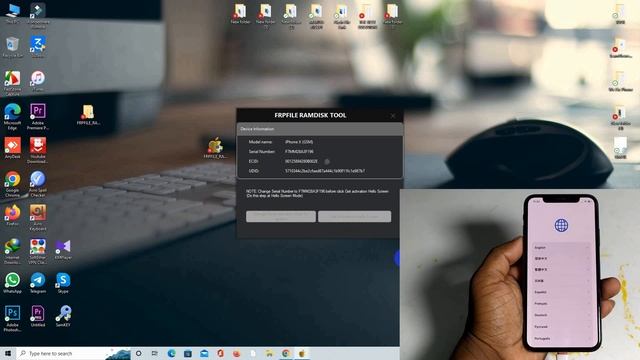Open Microsoft Edge desktop shortcut
This screenshot has width=640, height=360.
coord(13,116)
